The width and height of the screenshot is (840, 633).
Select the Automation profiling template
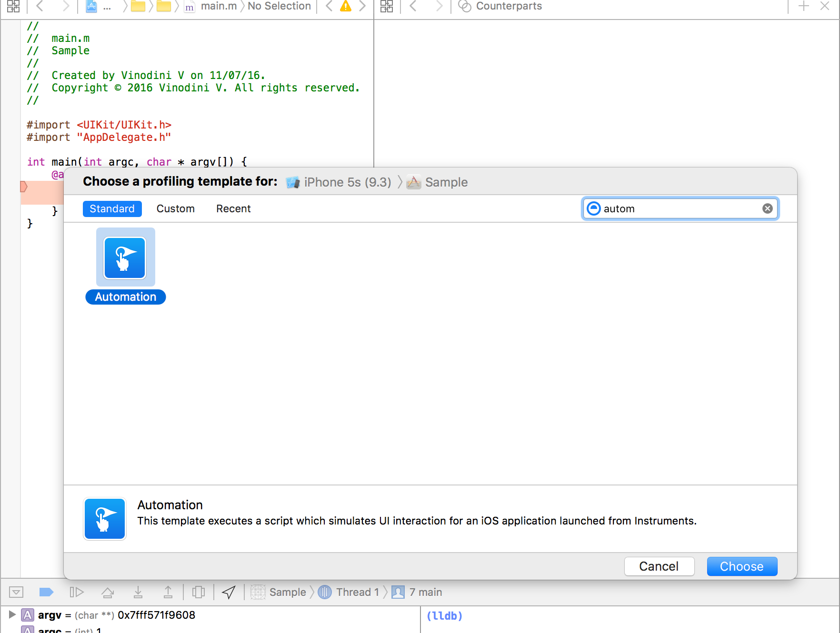click(125, 257)
